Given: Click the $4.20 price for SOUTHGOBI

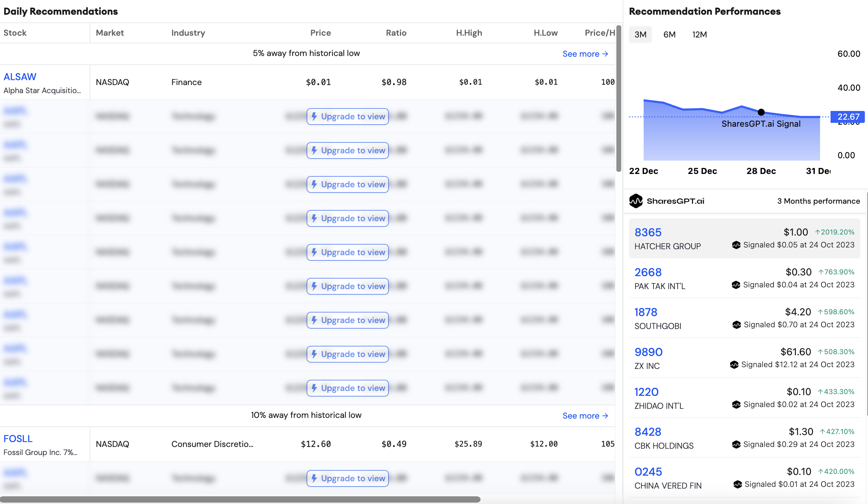Looking at the screenshot, I should pyautogui.click(x=798, y=312).
